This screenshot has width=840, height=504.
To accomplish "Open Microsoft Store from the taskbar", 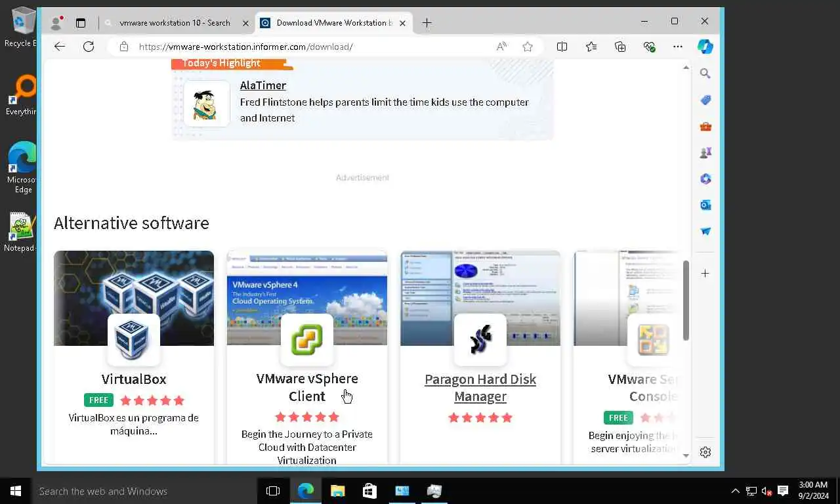I will coord(369,491).
